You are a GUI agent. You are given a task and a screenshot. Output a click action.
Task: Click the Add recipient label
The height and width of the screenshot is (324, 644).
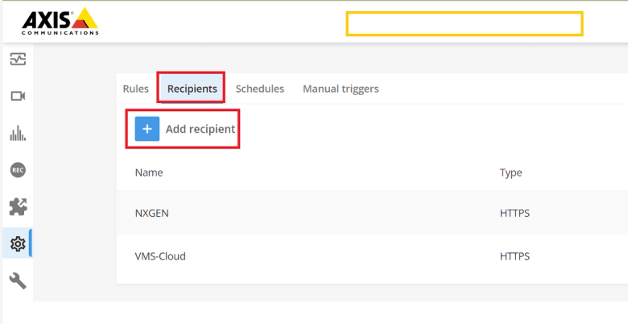pyautogui.click(x=200, y=129)
